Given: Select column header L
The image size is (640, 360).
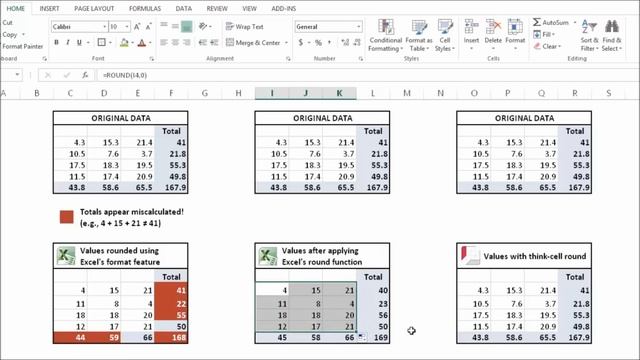Looking at the screenshot, I should coord(373,93).
